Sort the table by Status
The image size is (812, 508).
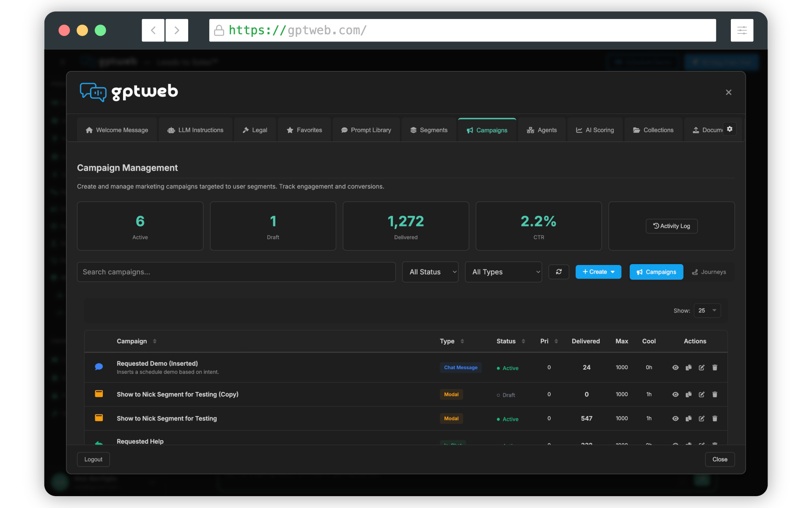(x=510, y=341)
